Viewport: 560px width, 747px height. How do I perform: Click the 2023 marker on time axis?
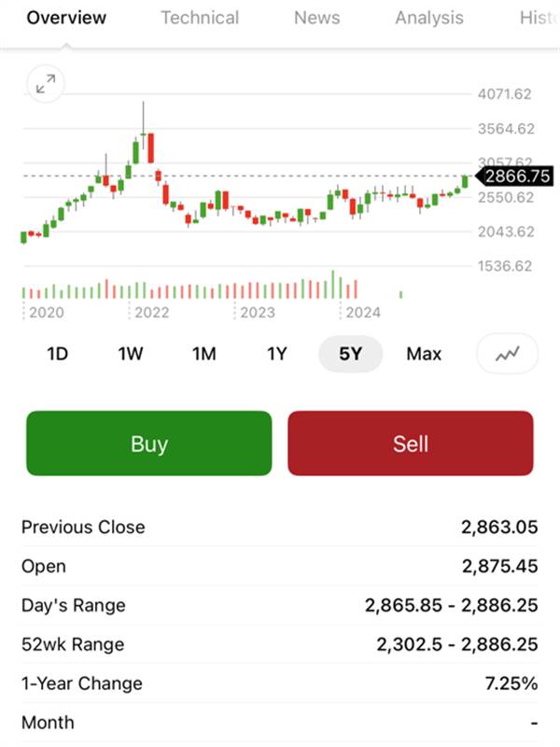258,313
